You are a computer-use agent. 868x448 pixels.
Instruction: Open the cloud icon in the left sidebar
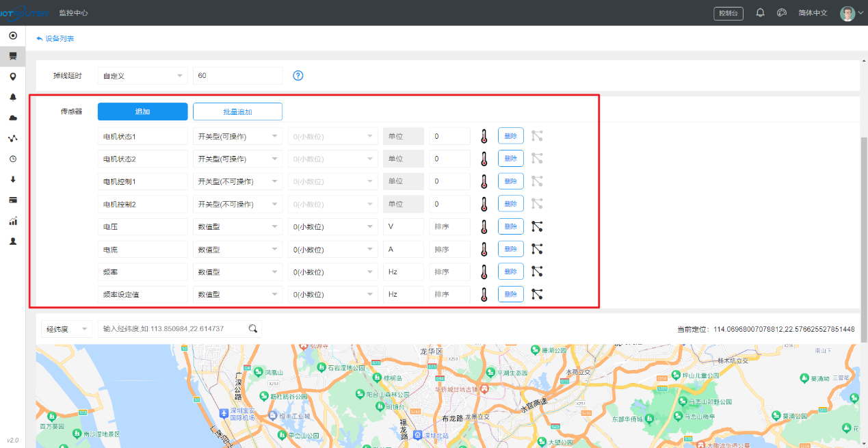pos(12,118)
